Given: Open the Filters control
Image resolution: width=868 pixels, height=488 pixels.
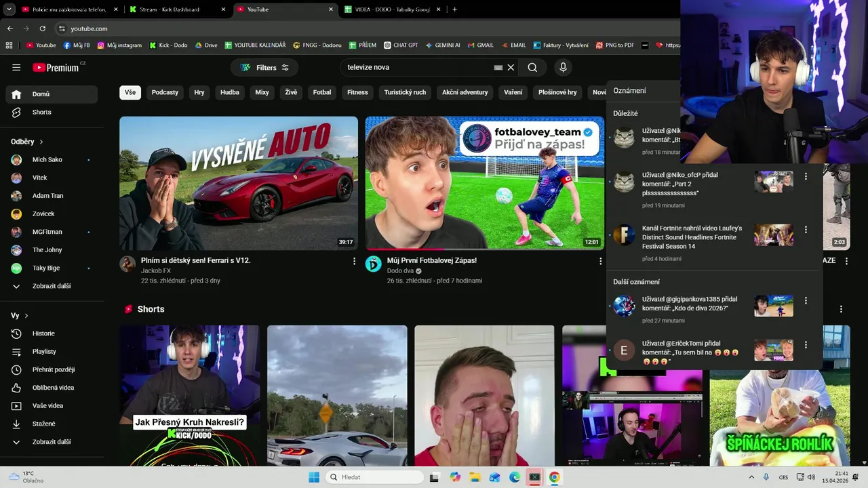Looking at the screenshot, I should [264, 67].
